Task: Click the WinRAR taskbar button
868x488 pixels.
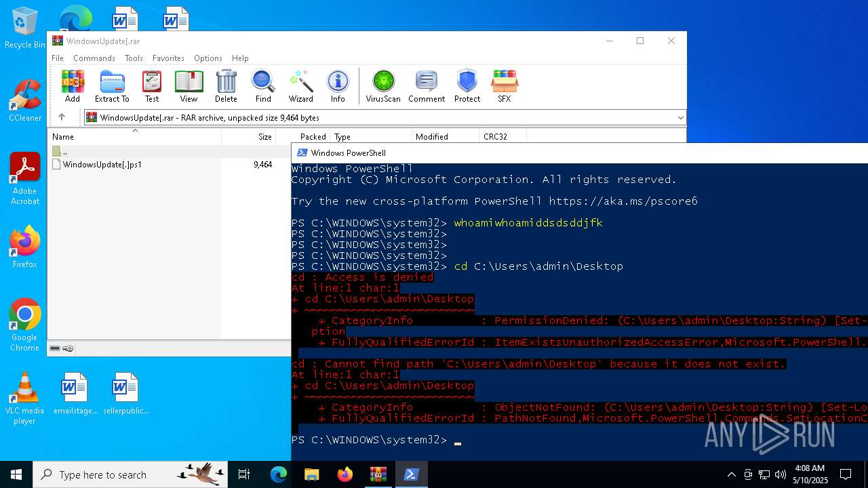Action: [378, 474]
